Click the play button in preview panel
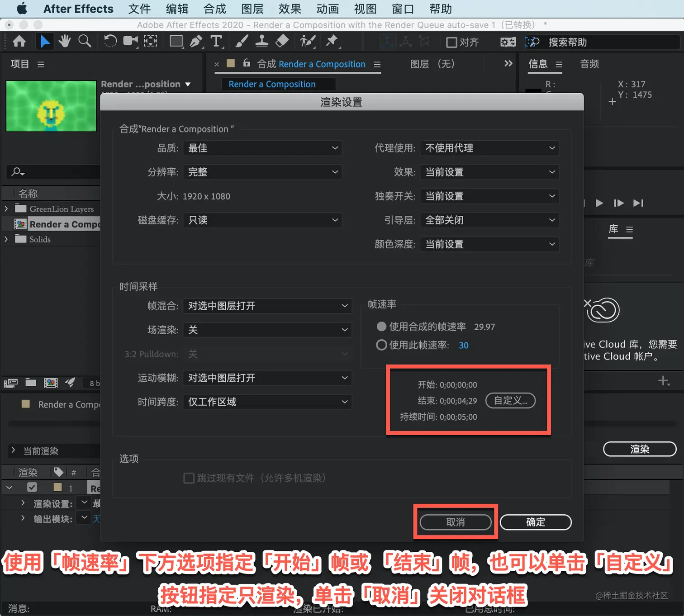The height and width of the screenshot is (616, 684). (599, 203)
